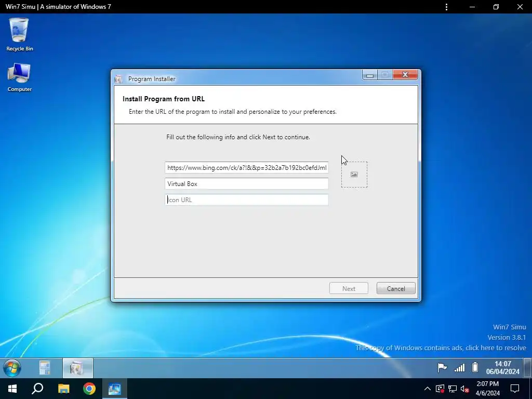Click the Win7 clock showing 14:07
Viewport: 532px width, 399px height.
click(502, 368)
